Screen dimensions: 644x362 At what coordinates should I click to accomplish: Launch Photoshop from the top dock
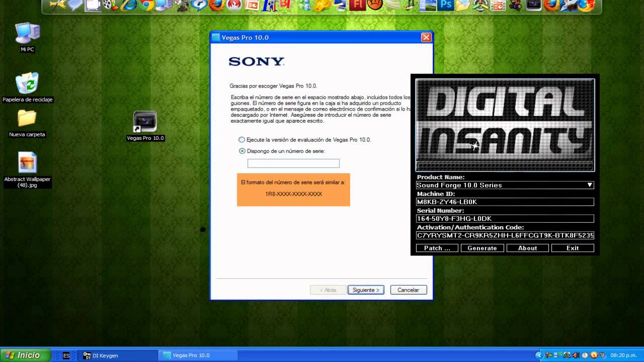pos(446,5)
